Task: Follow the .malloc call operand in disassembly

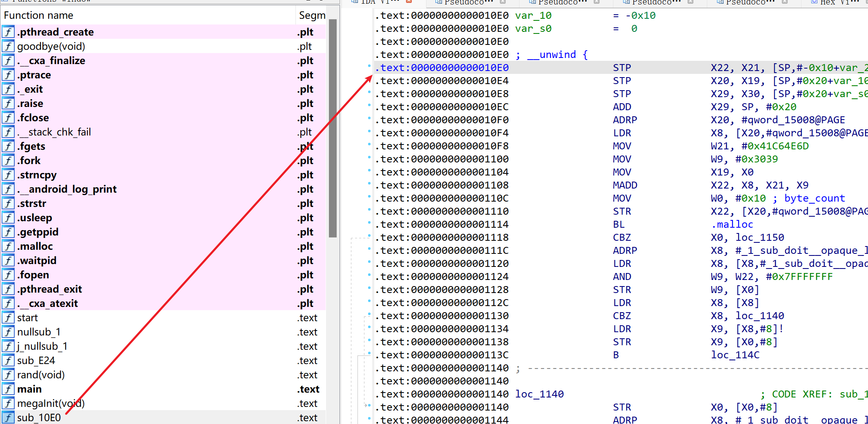Action: coord(733,224)
